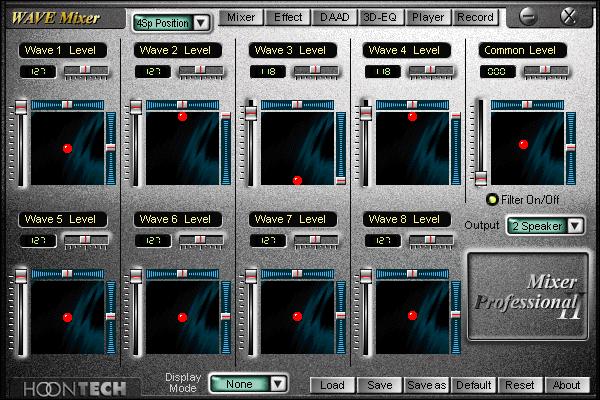Screen dimensions: 600x400
Task: Click the Wave 2 red position dot
Action: tap(183, 116)
